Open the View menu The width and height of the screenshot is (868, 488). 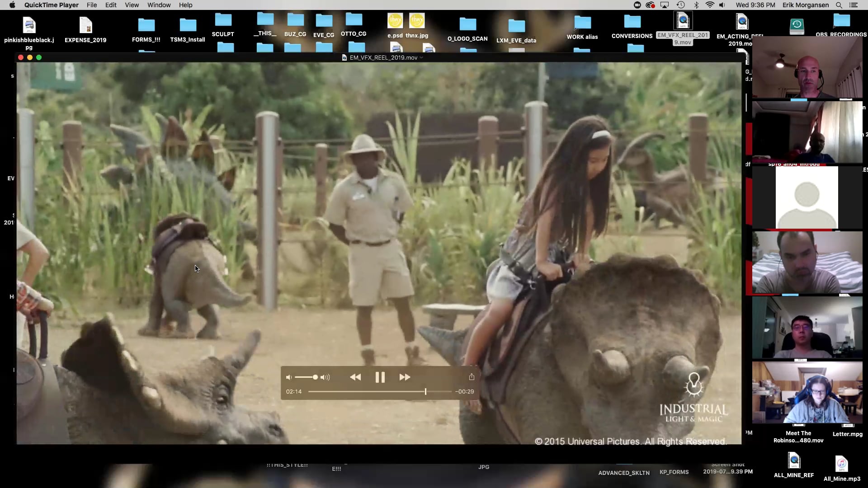[132, 5]
